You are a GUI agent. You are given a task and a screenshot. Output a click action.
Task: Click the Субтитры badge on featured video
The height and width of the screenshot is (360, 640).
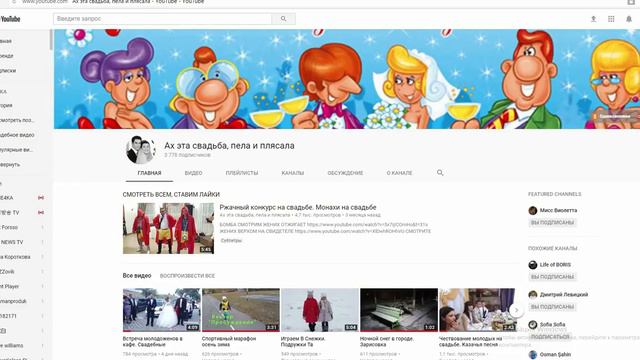coord(231,241)
